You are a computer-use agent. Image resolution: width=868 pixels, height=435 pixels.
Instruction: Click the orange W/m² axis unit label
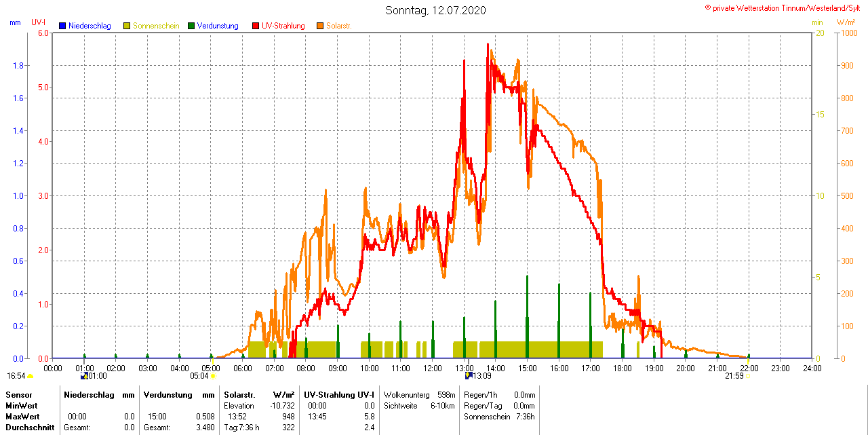846,22
